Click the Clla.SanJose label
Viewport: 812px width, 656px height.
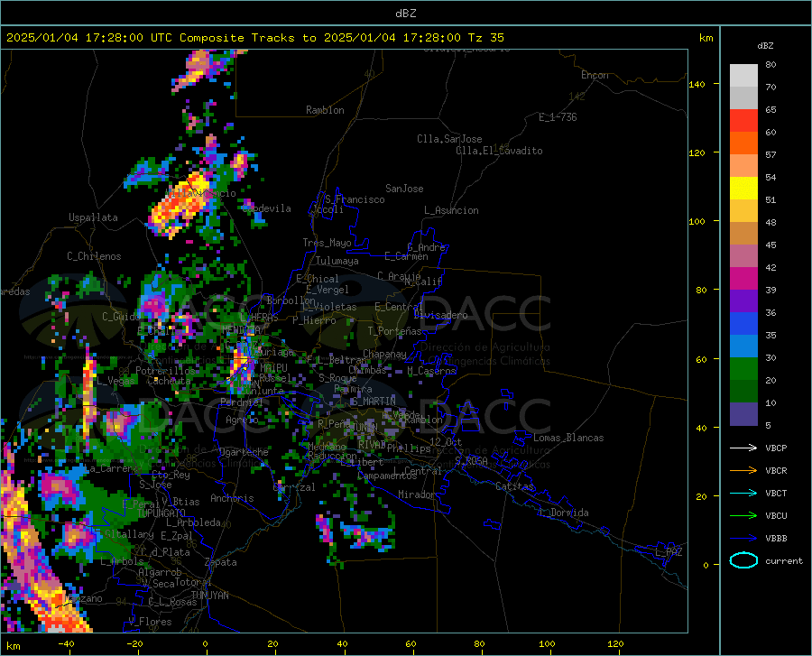pyautogui.click(x=449, y=139)
